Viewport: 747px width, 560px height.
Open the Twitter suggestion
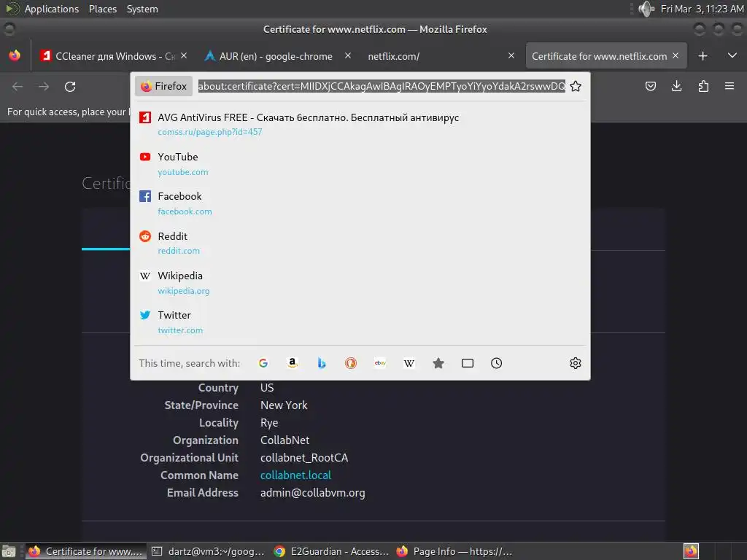tap(360, 322)
